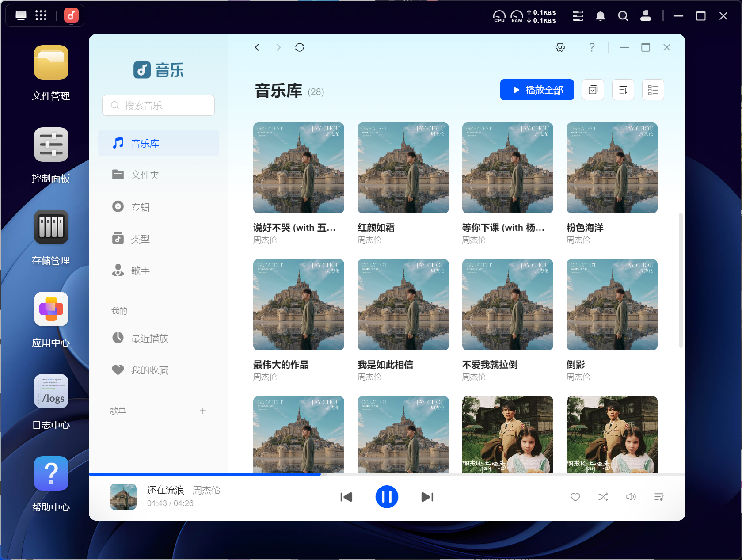Add a new 歌单 playlist with plus

pos(203,411)
